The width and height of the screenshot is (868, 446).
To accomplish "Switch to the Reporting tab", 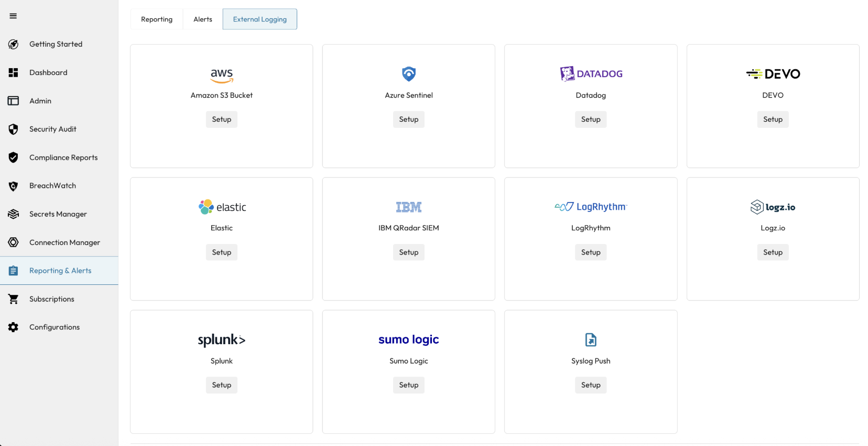I will click(157, 19).
